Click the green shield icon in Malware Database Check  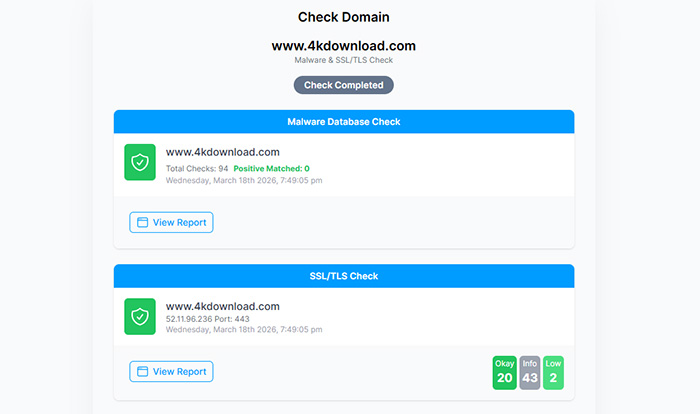point(140,162)
